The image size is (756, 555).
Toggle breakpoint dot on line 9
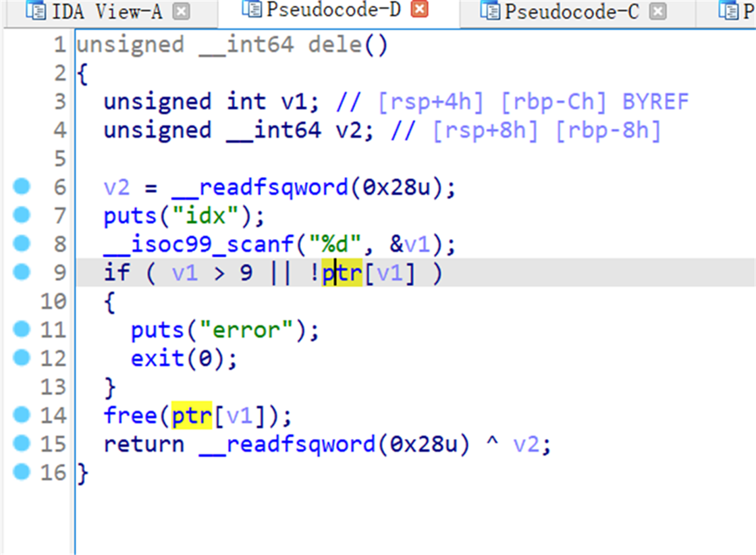click(x=22, y=272)
